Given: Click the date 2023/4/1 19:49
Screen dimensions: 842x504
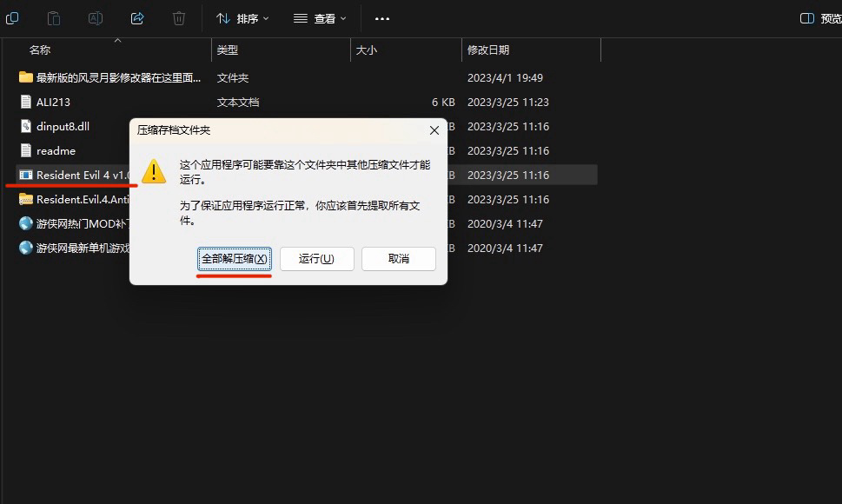Looking at the screenshot, I should click(x=505, y=78).
